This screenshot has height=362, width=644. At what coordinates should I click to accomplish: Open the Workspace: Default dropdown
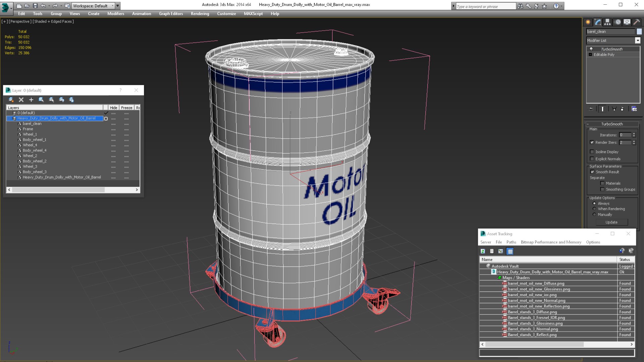point(93,6)
